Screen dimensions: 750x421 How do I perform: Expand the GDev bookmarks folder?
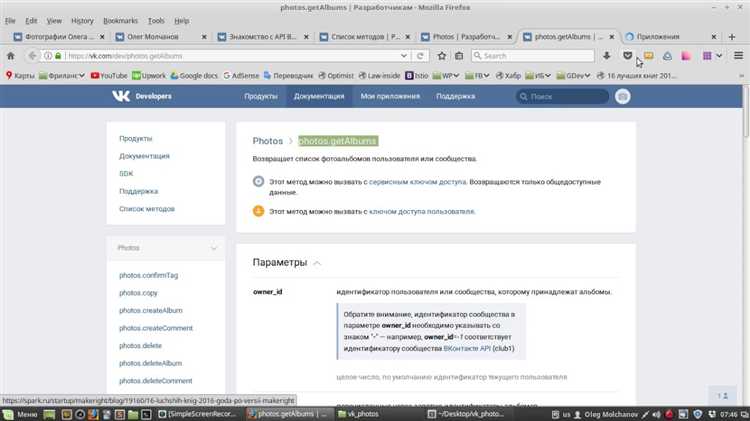(x=573, y=76)
